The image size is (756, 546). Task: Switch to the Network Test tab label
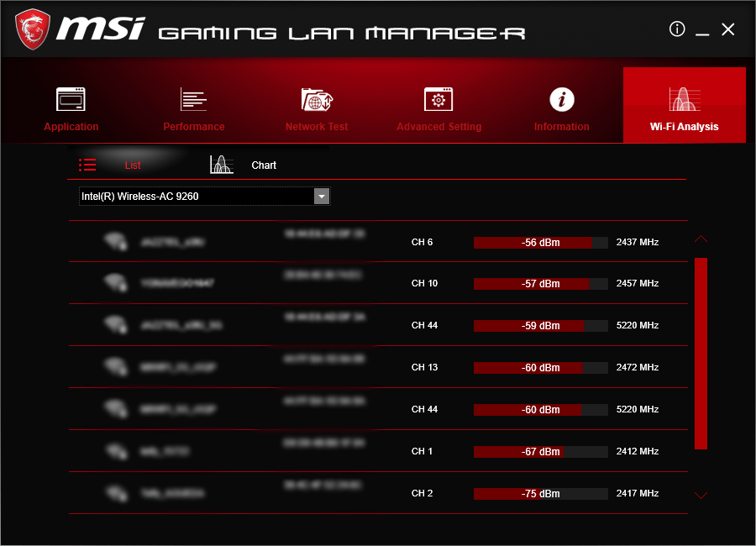pyautogui.click(x=317, y=127)
